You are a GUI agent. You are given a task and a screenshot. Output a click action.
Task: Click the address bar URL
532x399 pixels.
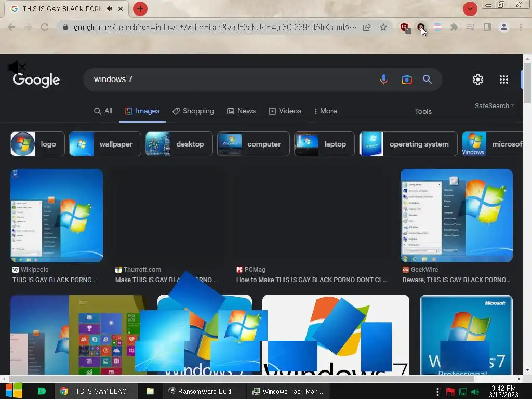coord(215,27)
